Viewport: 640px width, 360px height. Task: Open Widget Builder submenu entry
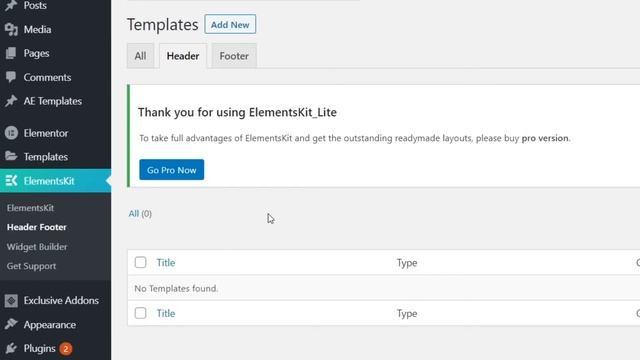pyautogui.click(x=37, y=247)
